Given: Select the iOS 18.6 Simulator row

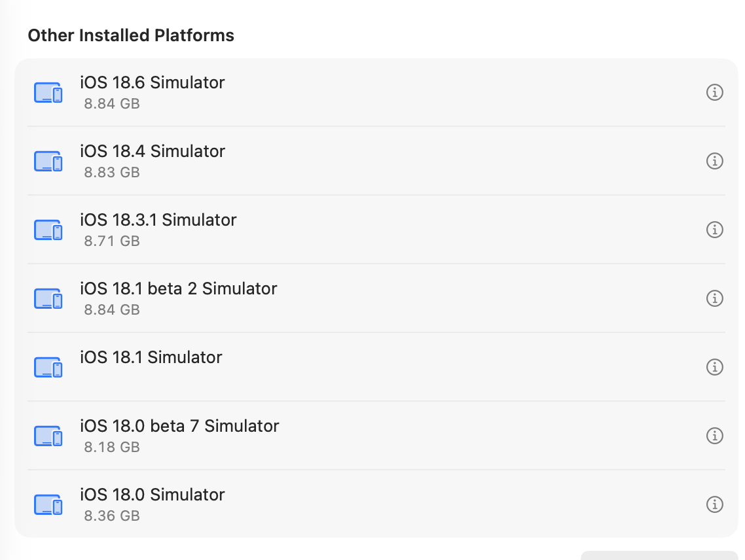Looking at the screenshot, I should point(153,83).
